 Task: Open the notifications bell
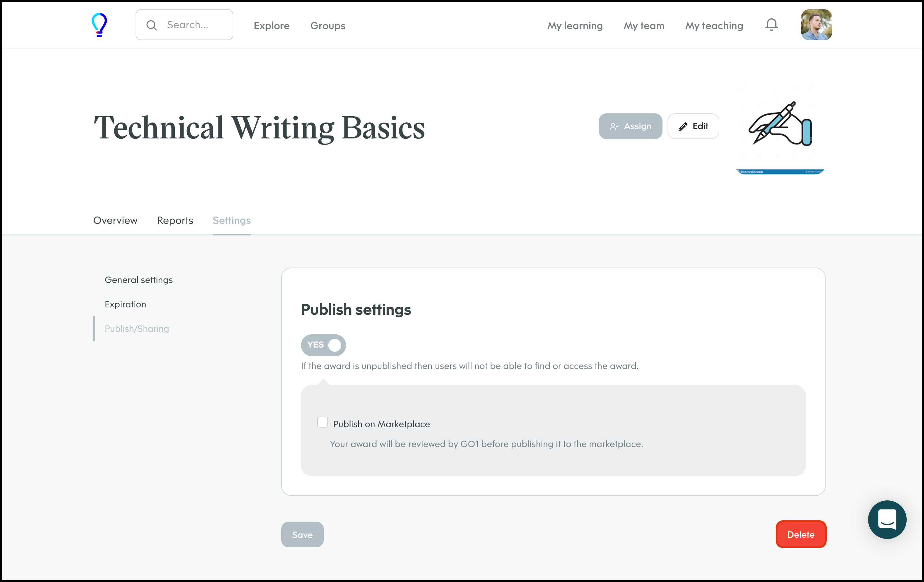[771, 25]
